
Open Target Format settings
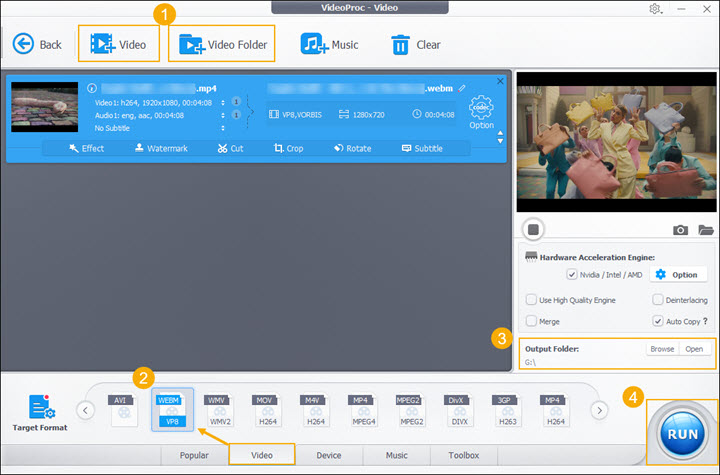40,413
